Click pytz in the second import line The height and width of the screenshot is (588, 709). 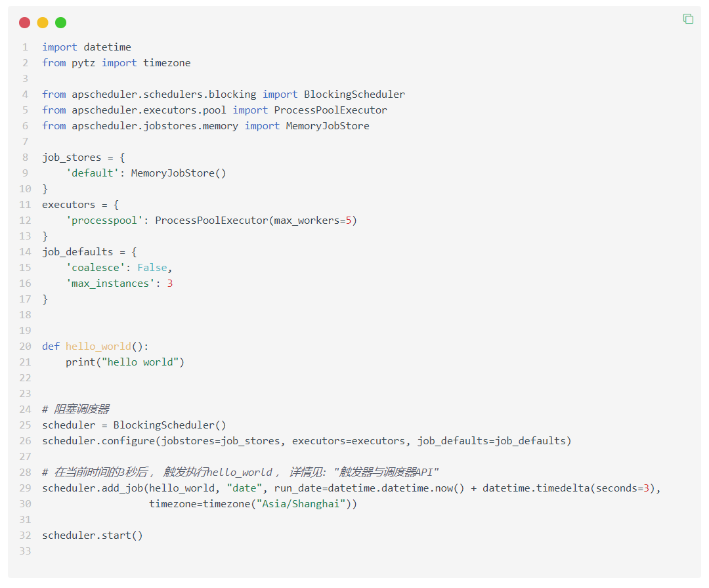pyautogui.click(x=83, y=63)
